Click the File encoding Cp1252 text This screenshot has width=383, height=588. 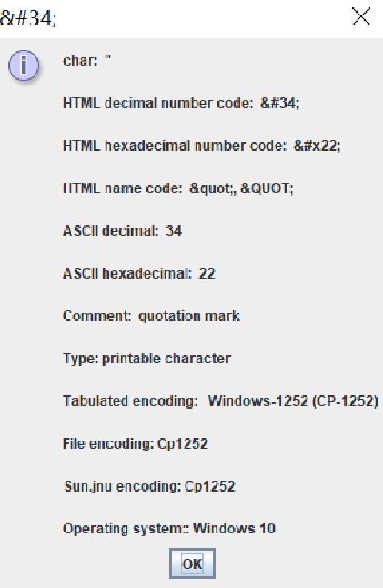click(x=136, y=443)
